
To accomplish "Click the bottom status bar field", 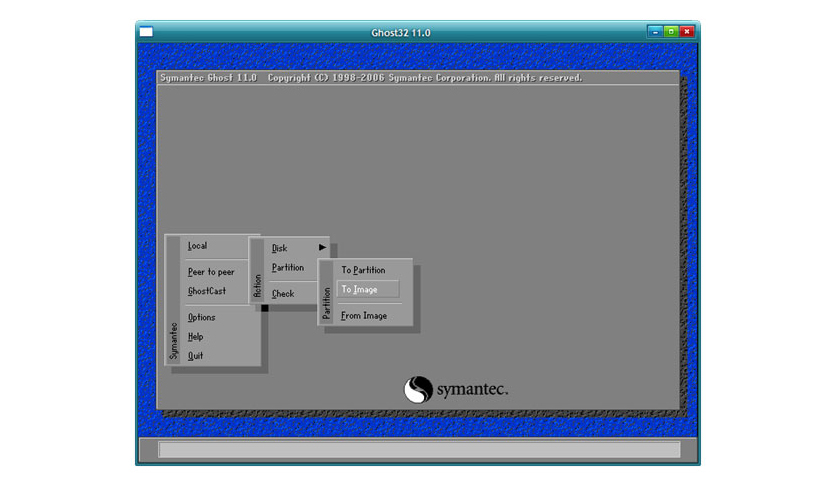I will coord(419,449).
